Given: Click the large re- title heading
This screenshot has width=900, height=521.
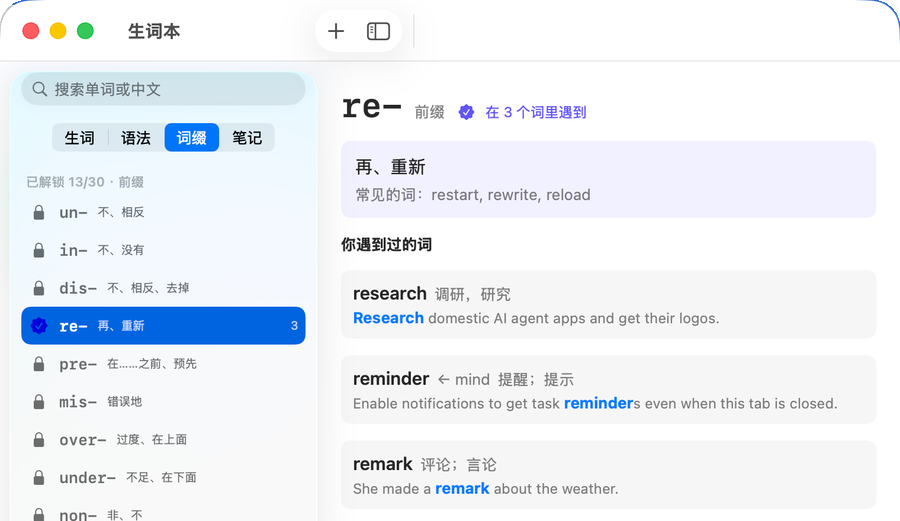Looking at the screenshot, I should coord(371,107).
